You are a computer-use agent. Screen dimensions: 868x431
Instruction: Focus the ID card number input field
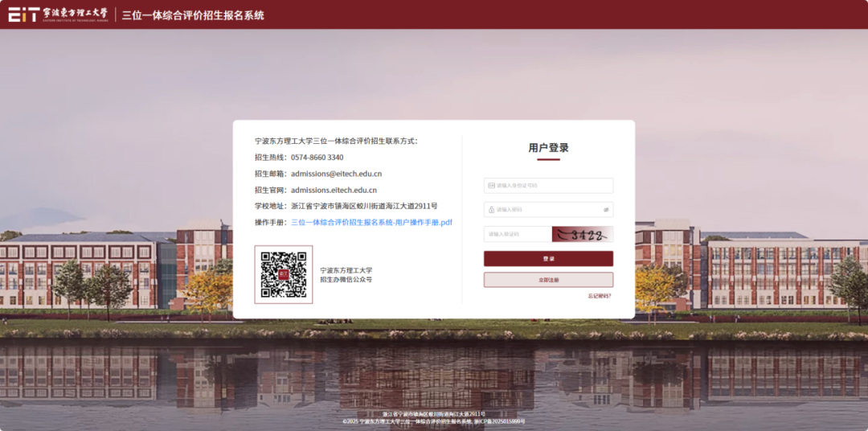pos(548,186)
